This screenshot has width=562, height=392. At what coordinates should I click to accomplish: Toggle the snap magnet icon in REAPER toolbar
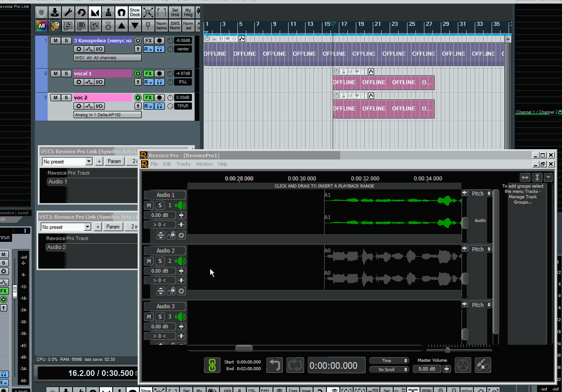pos(121,12)
